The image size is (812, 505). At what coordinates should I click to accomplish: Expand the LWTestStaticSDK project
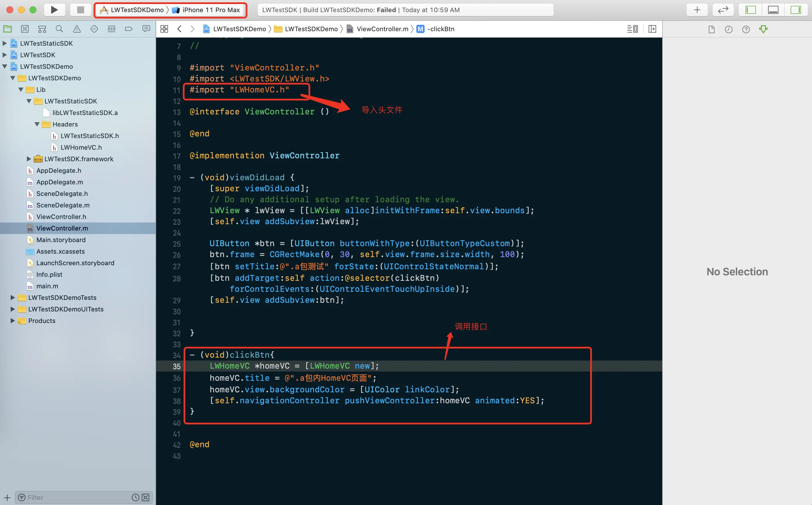pos(5,43)
